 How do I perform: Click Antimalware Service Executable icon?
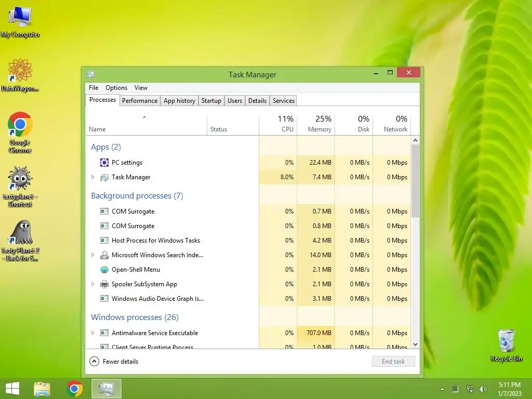(104, 333)
